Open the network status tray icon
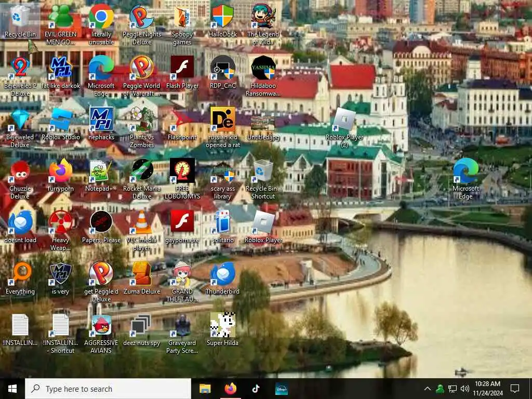 click(x=453, y=389)
